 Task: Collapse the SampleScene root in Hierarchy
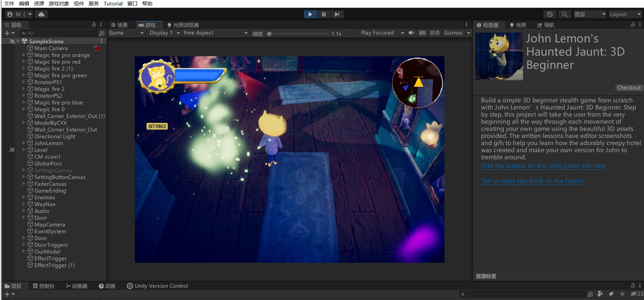pos(18,41)
